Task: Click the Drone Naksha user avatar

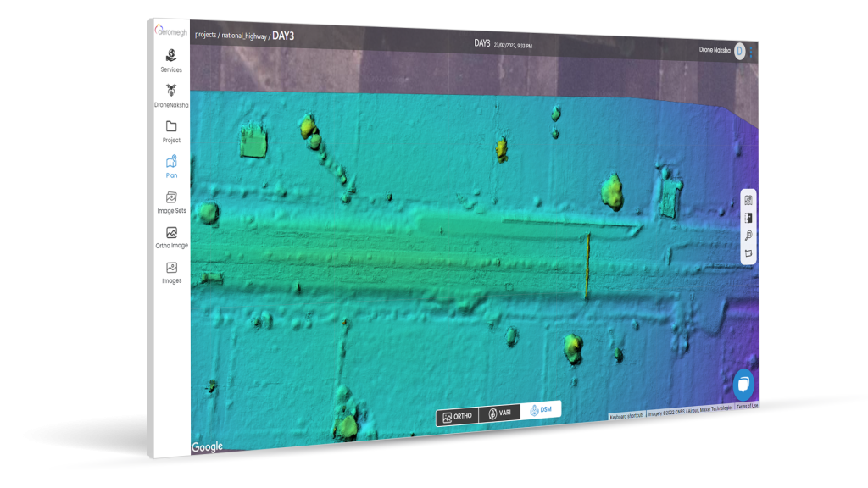Action: (x=739, y=52)
